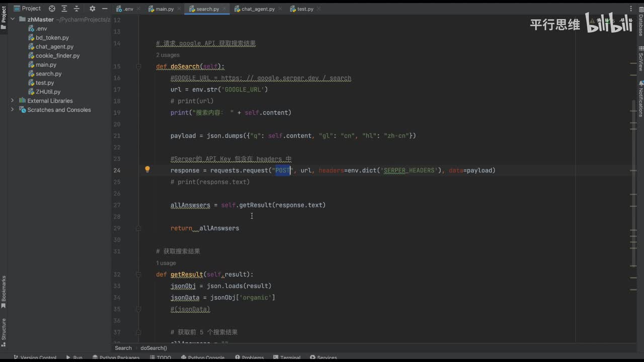
Task: Click the '2 usages' hint above doSearch
Action: pos(168,55)
